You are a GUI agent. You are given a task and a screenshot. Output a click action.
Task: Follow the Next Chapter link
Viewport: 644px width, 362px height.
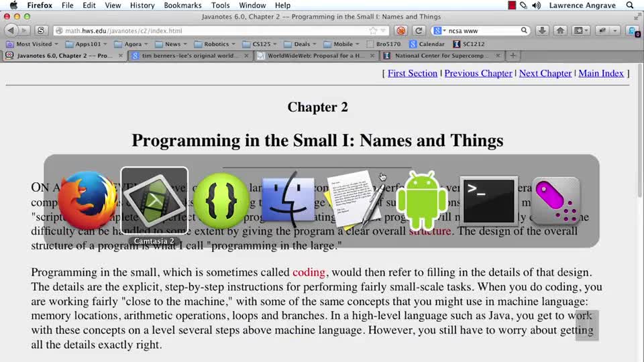pyautogui.click(x=545, y=73)
